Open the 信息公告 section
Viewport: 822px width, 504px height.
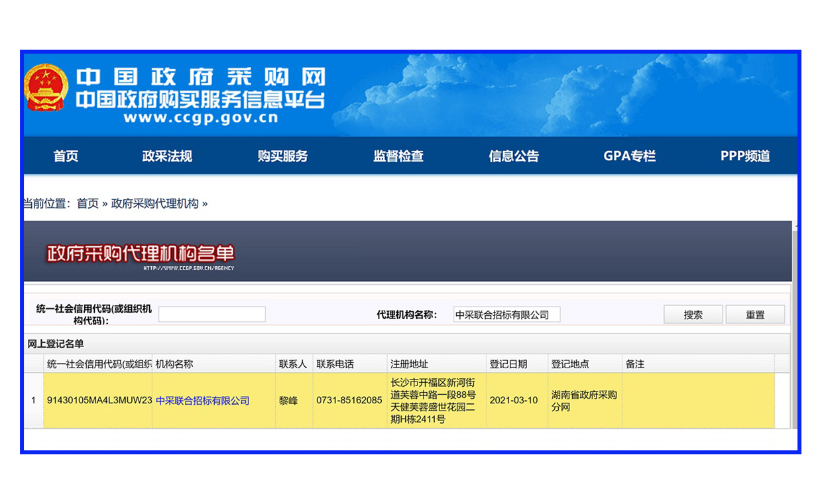pos(514,156)
